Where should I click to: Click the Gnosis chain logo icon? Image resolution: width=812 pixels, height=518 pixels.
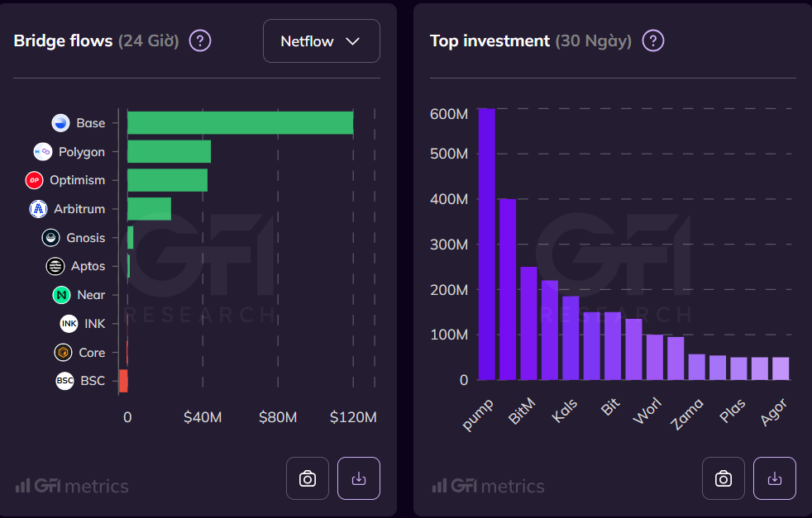50,238
